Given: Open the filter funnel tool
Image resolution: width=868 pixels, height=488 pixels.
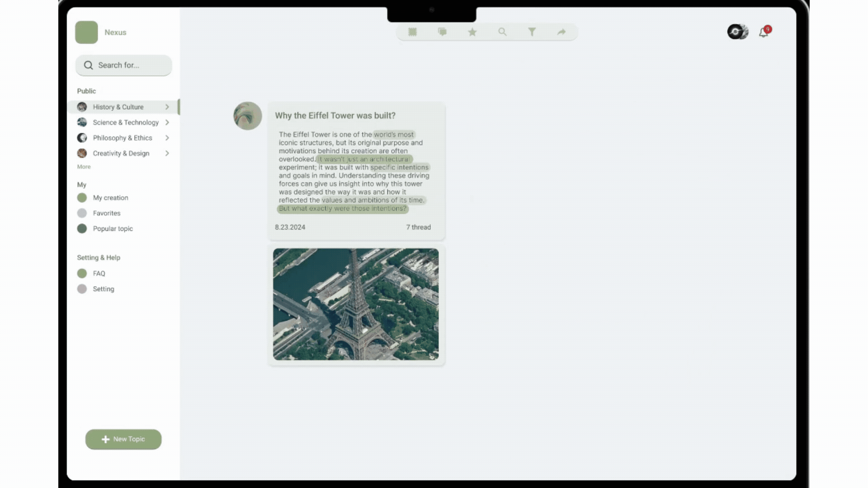Looking at the screenshot, I should tap(532, 32).
